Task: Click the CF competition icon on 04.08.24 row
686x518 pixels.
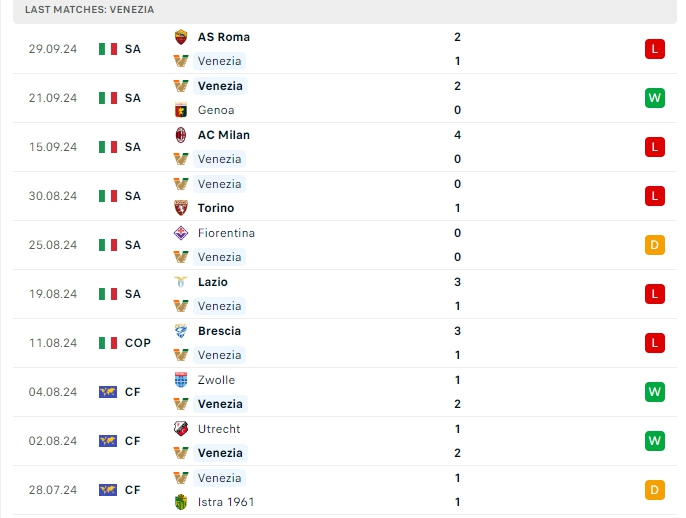Action: (108, 392)
